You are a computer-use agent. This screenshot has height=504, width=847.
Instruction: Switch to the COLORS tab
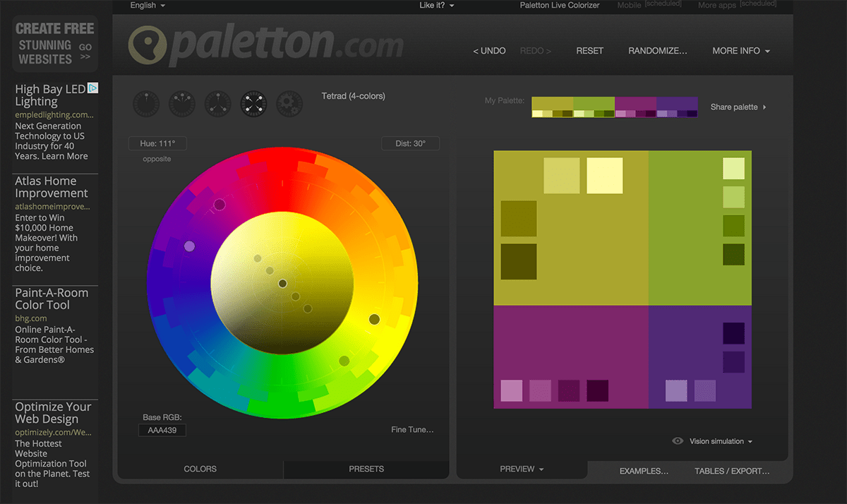point(200,469)
